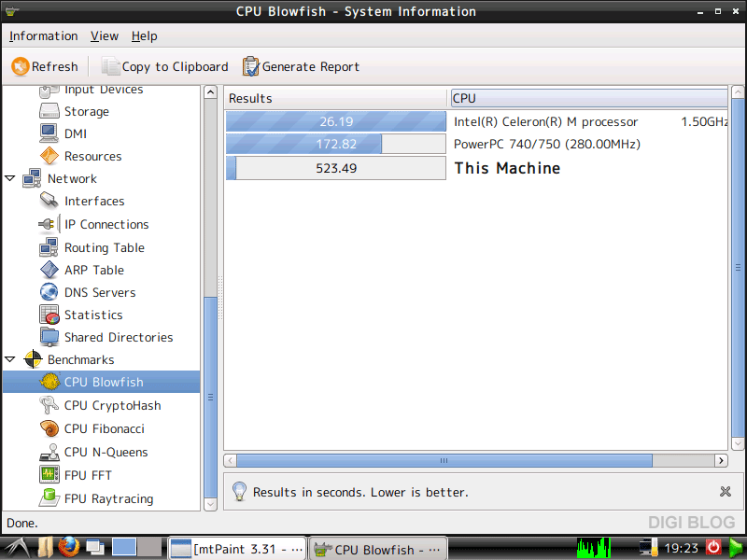Click the green arrow tray icon
Screen dimensions: 747x560
(x=736, y=547)
